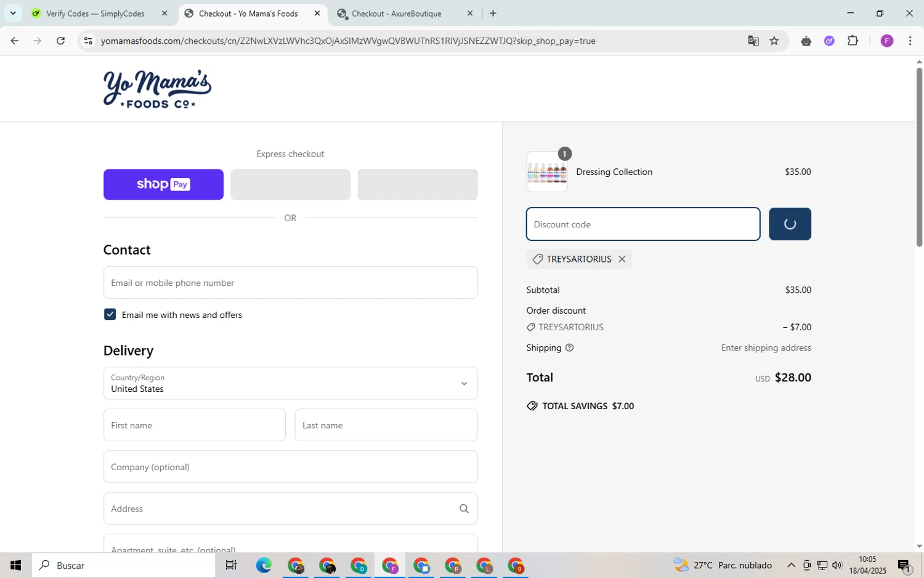Click the Enter shipping address text
924x578 pixels.
[x=766, y=348]
